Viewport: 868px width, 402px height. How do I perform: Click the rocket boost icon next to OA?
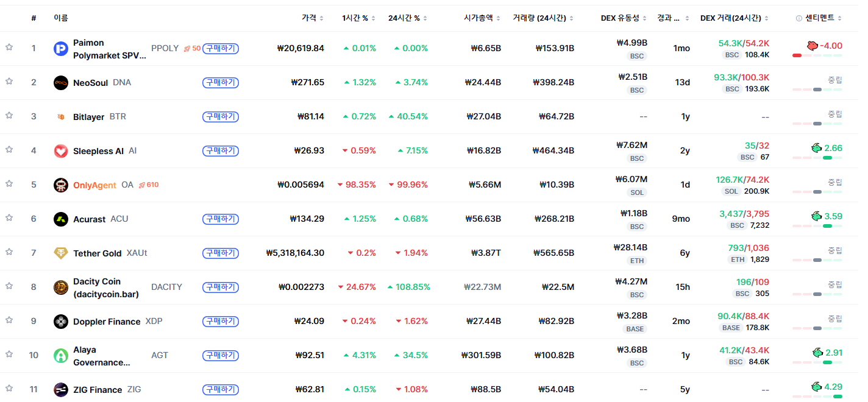tap(142, 185)
